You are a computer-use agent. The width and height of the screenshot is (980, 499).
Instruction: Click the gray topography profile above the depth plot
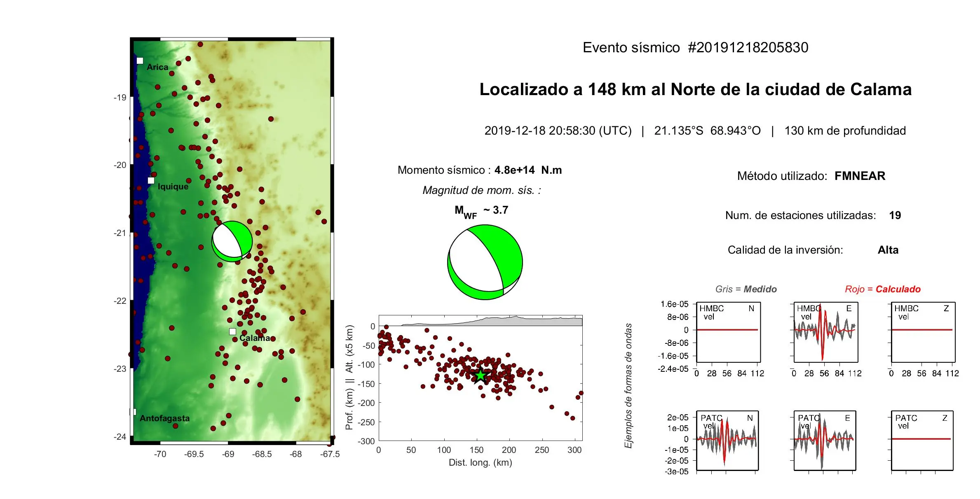[x=492, y=321]
